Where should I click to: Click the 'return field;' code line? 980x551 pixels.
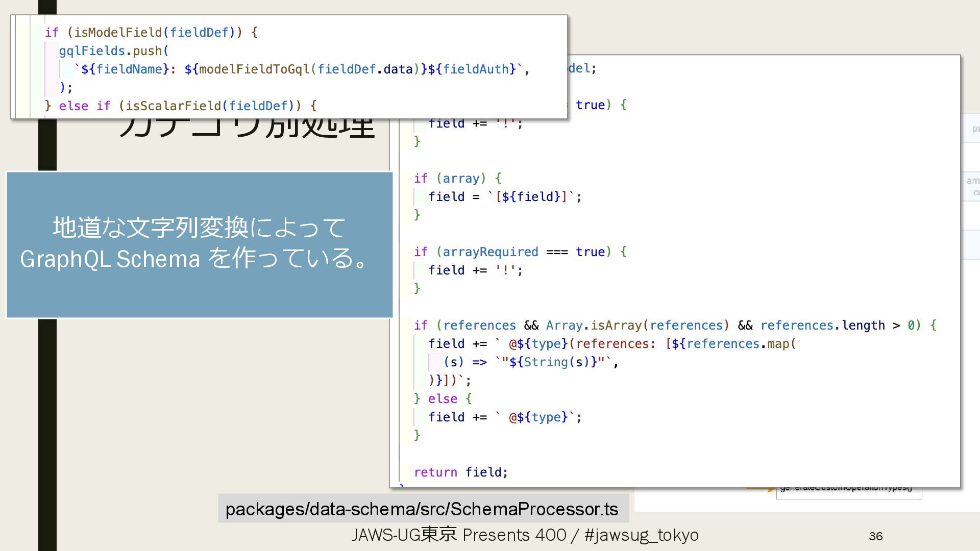[461, 472]
